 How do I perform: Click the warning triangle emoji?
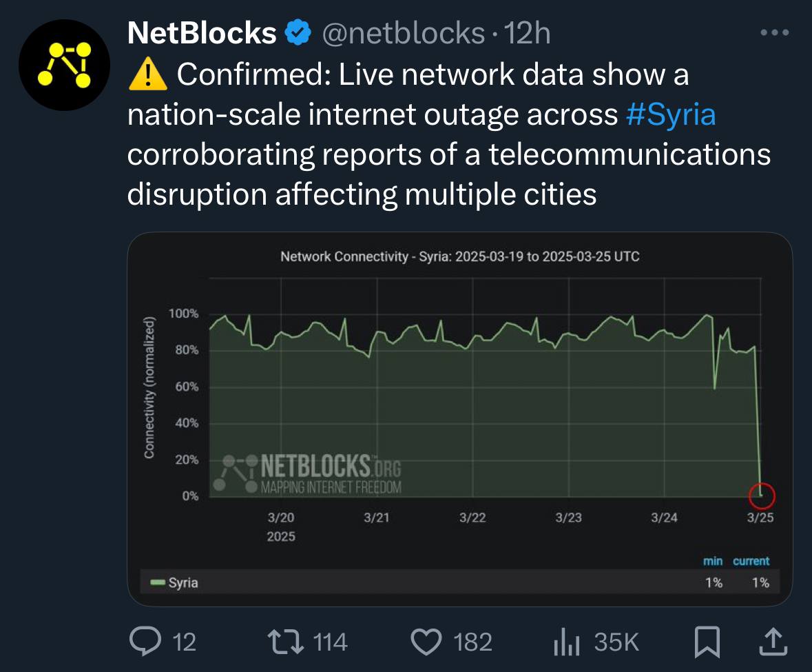(x=147, y=75)
